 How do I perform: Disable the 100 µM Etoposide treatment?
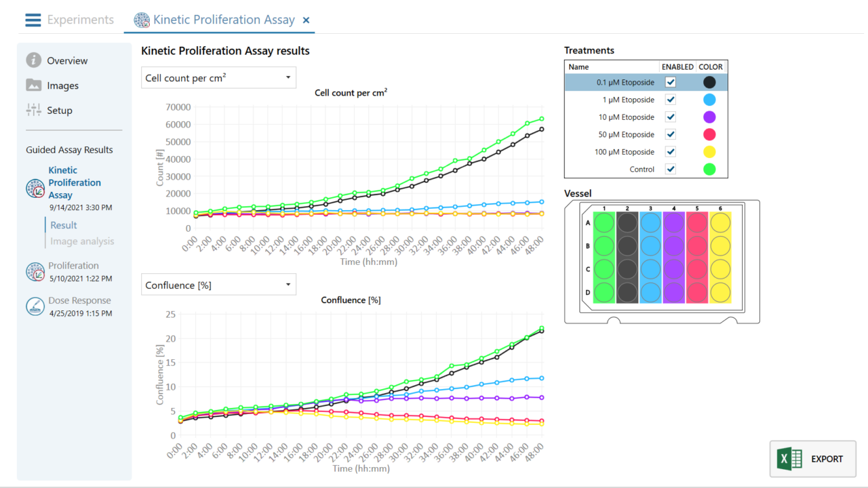pos(670,151)
